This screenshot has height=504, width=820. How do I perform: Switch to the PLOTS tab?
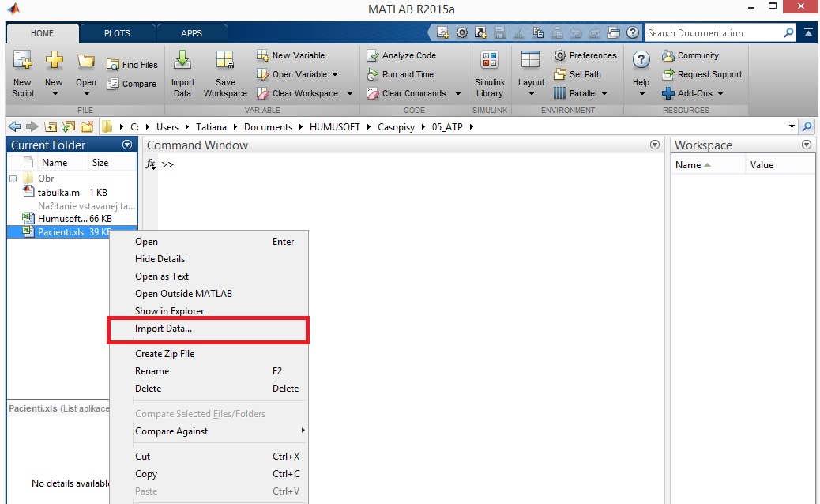(117, 33)
